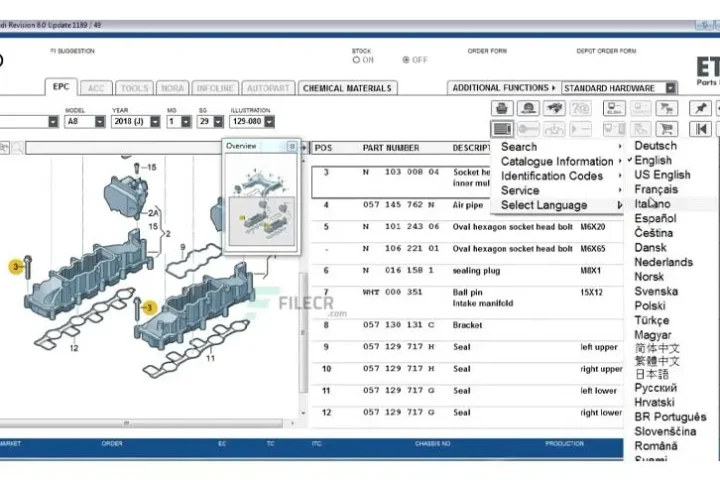
Task: Click the jump-to-first-record icon
Action: (x=702, y=129)
